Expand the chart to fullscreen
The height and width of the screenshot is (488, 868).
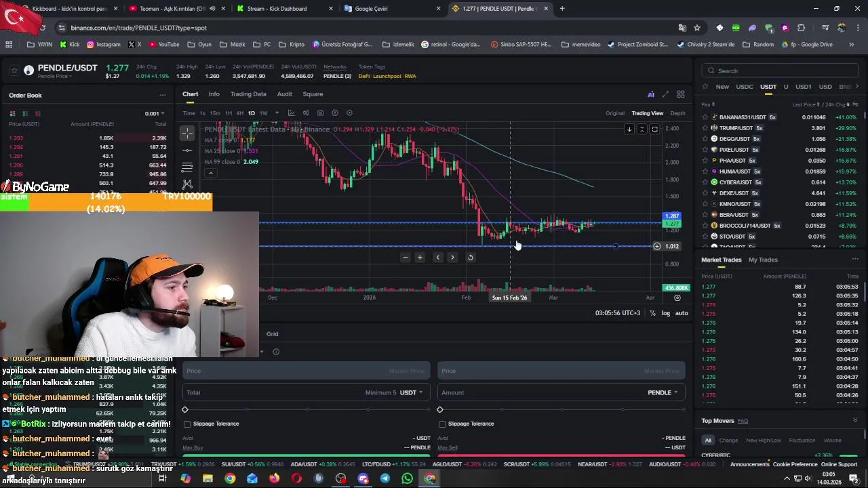(x=665, y=94)
